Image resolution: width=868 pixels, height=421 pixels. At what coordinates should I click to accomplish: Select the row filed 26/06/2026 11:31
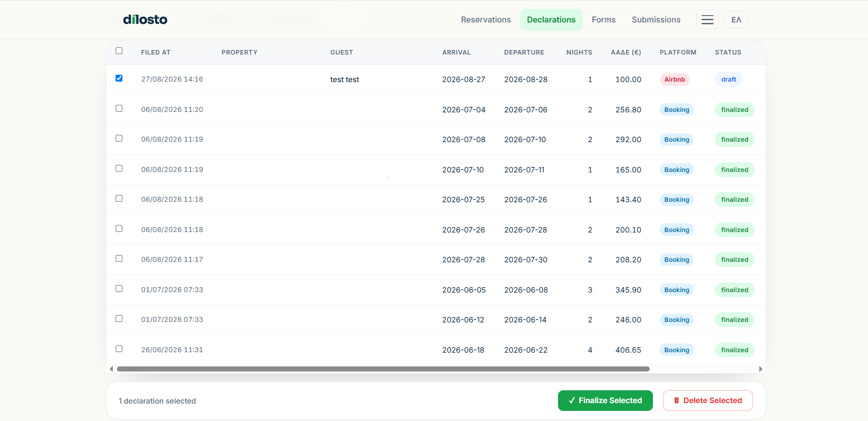(119, 349)
